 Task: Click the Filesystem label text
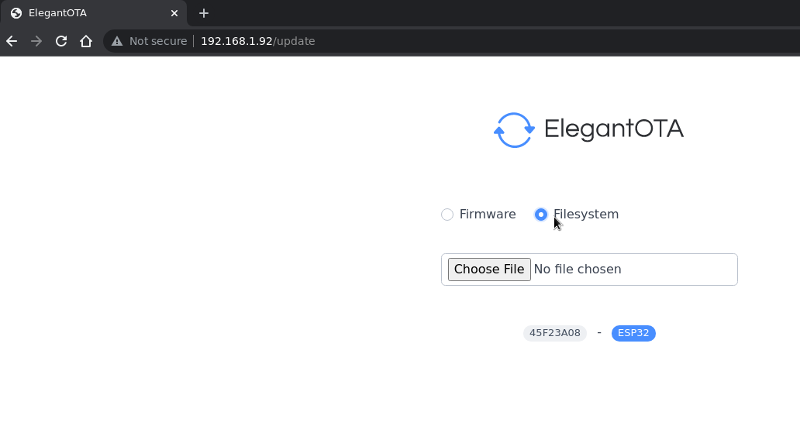pyautogui.click(x=586, y=214)
